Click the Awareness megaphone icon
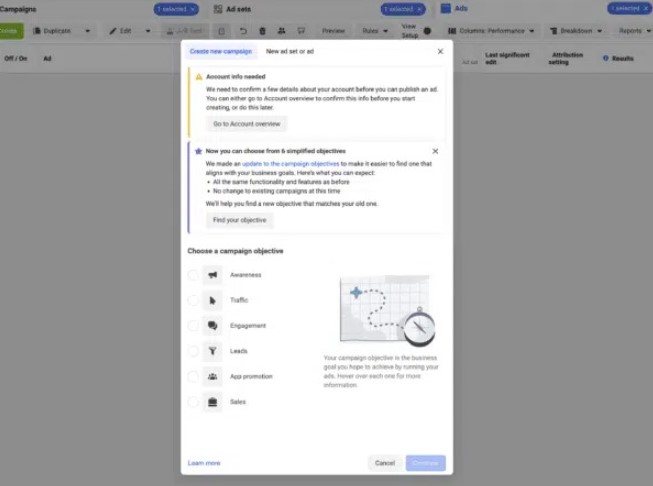This screenshot has height=486, width=653. [x=212, y=275]
